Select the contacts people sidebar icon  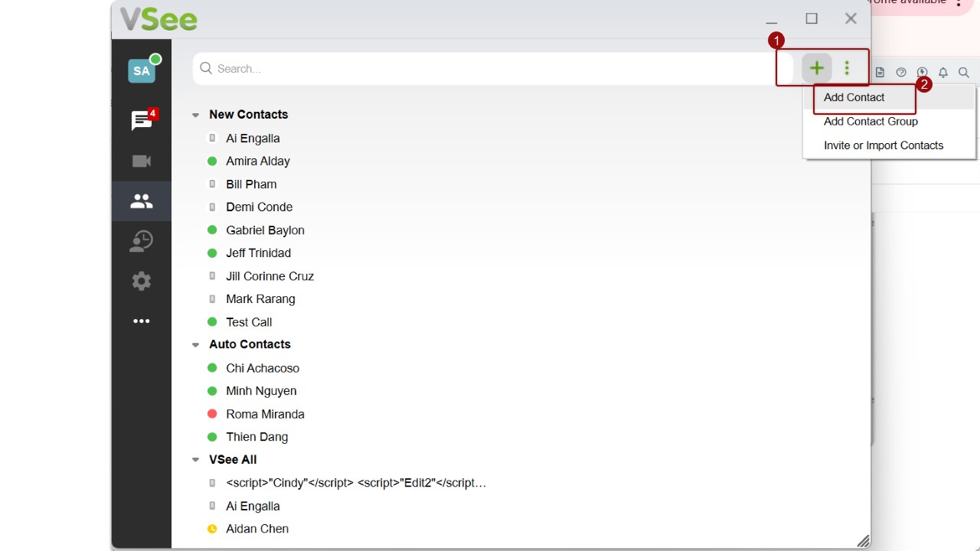point(142,201)
